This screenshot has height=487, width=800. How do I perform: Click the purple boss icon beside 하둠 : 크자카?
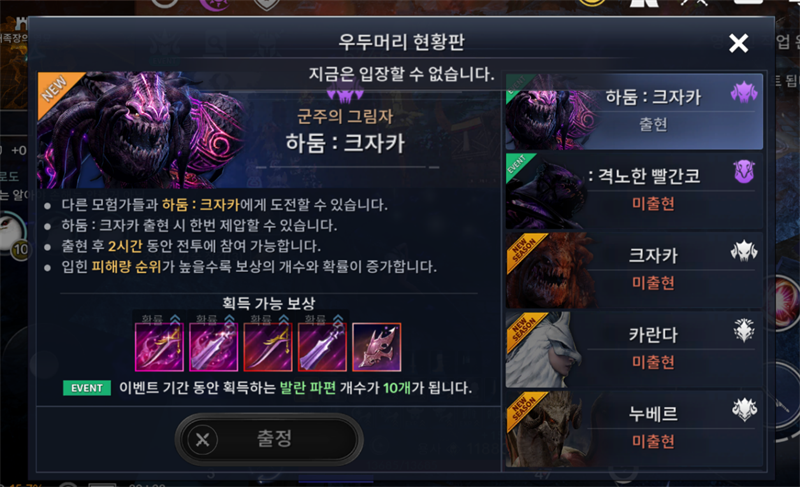tap(744, 93)
